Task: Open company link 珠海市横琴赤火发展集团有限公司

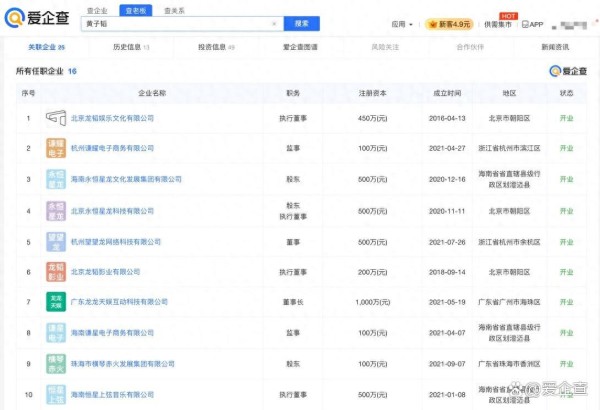Action: pyautogui.click(x=123, y=364)
